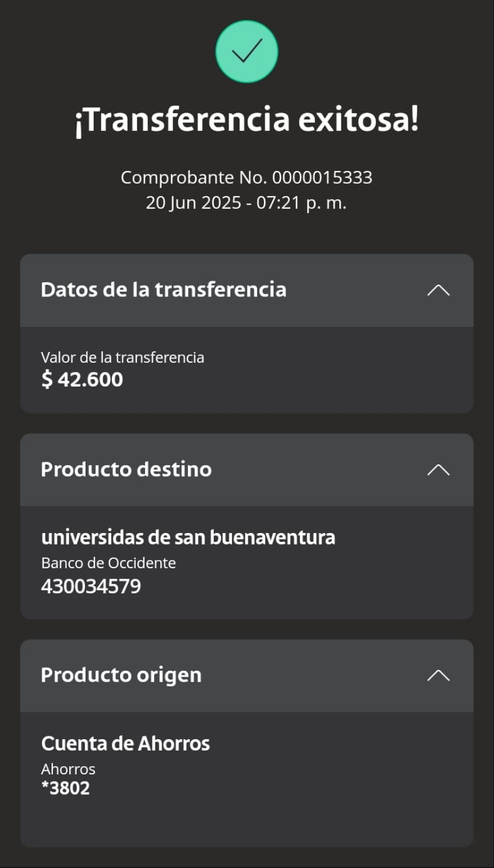Click the Producto destino details card body
This screenshot has height=868, width=494.
tap(247, 563)
